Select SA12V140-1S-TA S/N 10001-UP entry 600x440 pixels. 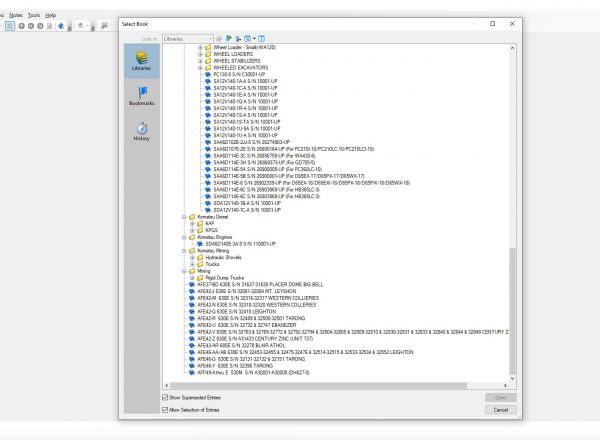[x=247, y=122]
